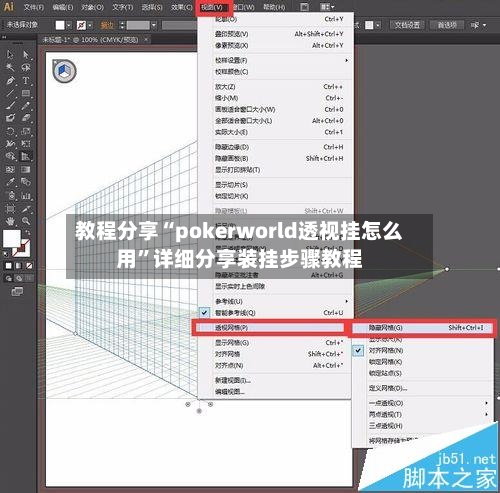Select the Type tool

[x=26, y=81]
